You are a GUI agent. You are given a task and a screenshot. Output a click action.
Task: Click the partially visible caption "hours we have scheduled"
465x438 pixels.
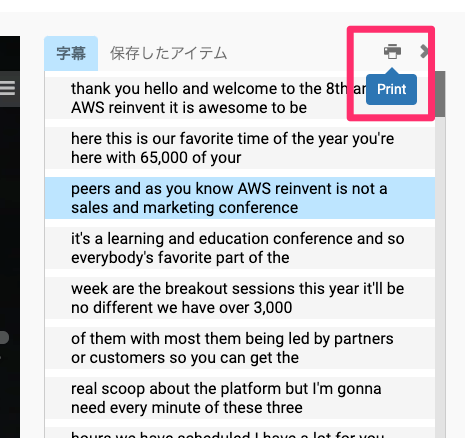click(240, 433)
